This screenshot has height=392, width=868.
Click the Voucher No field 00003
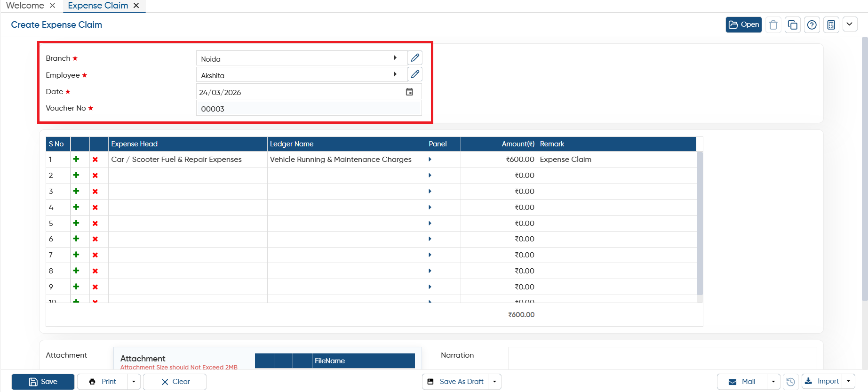click(309, 108)
